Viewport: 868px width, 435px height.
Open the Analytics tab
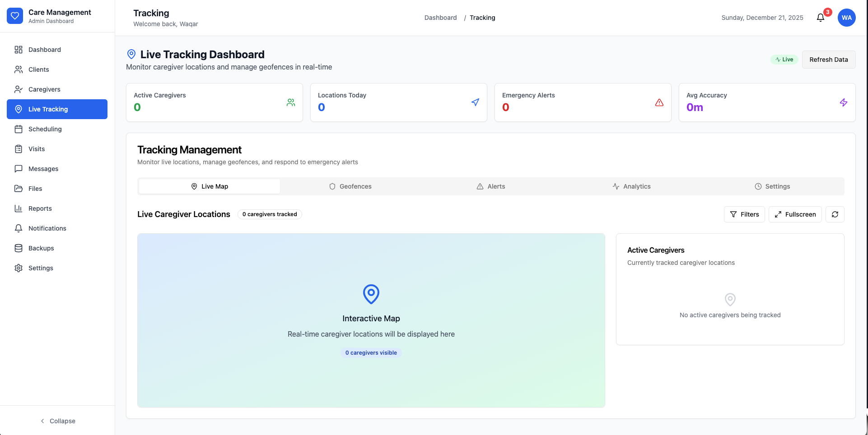(632, 186)
